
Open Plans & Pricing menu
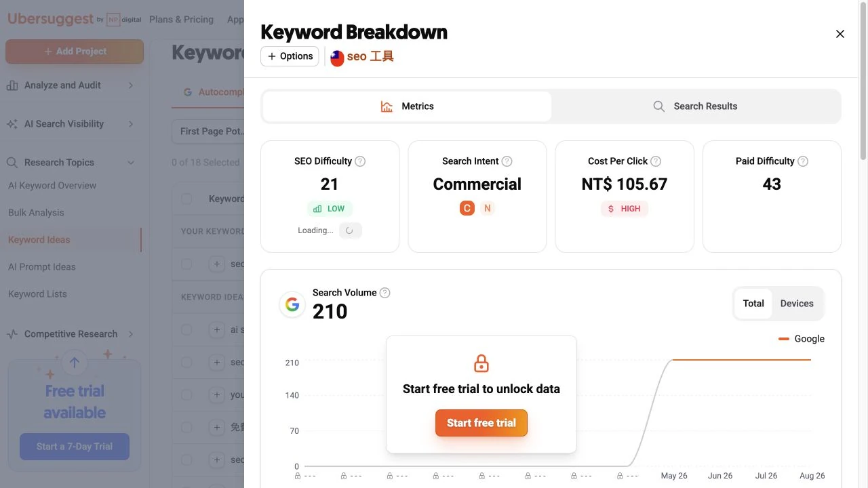pyautogui.click(x=181, y=19)
